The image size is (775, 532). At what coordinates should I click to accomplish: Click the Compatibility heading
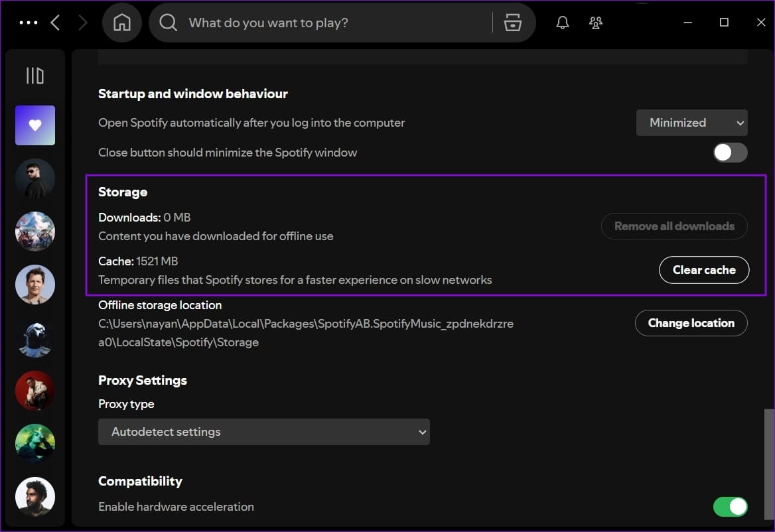tap(141, 481)
